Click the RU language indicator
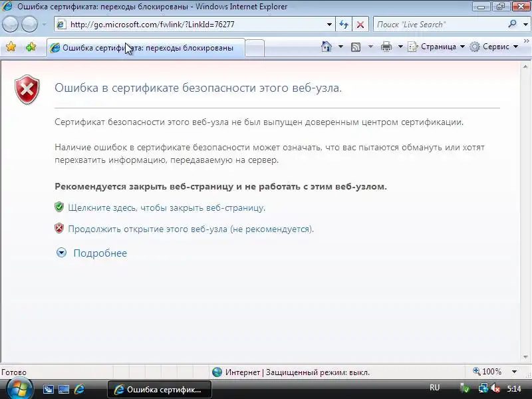Viewport: 532px width, 399px height. [x=434, y=388]
